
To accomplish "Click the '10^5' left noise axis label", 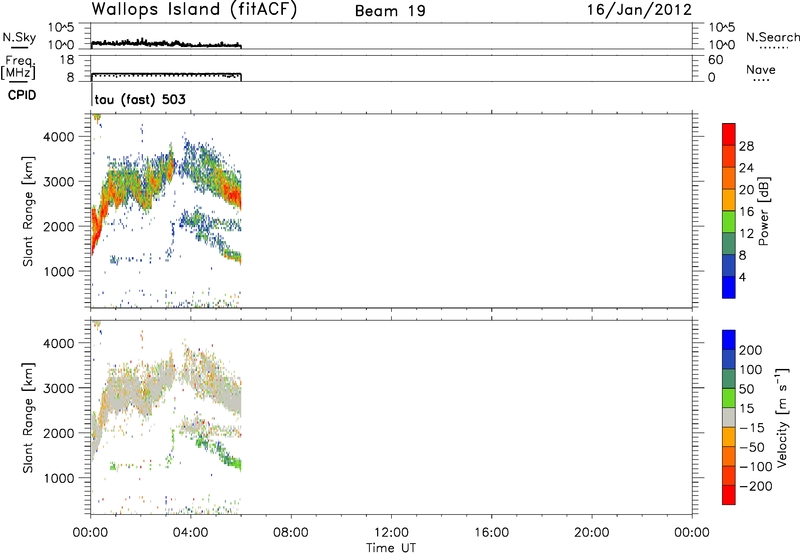I will click(x=61, y=27).
